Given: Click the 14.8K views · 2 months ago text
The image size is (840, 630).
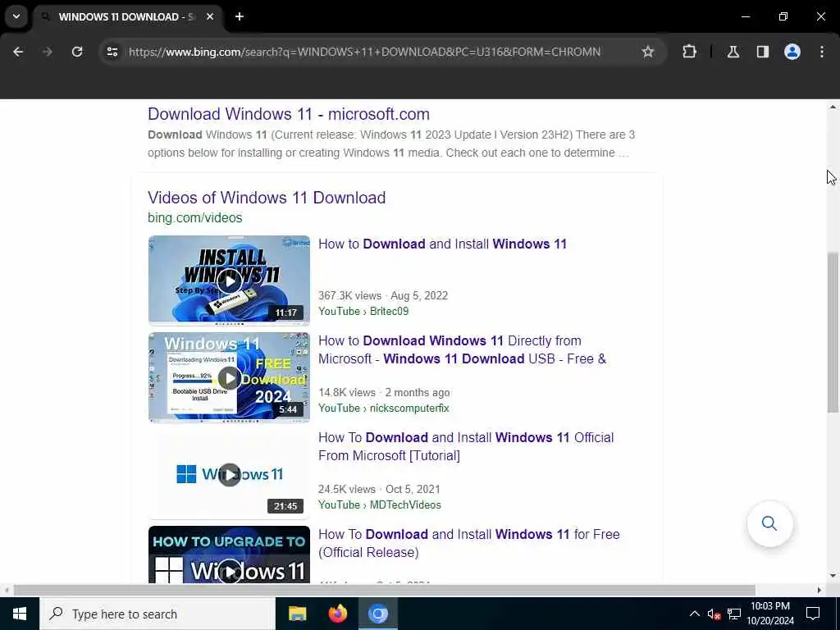Looking at the screenshot, I should point(384,393).
